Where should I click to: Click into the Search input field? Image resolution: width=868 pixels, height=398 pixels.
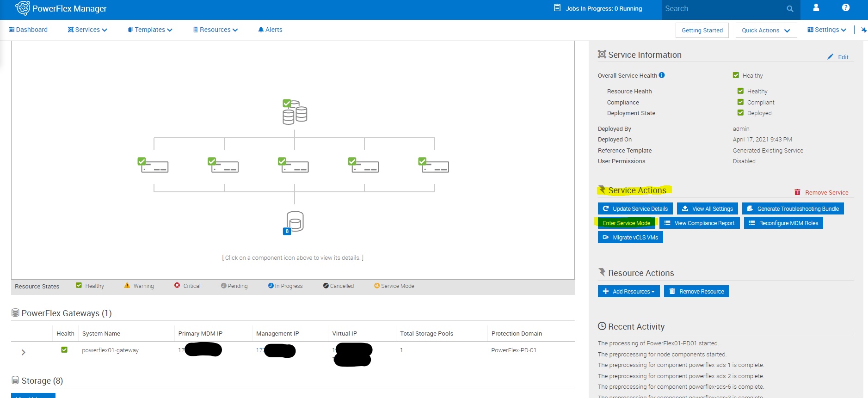click(721, 9)
